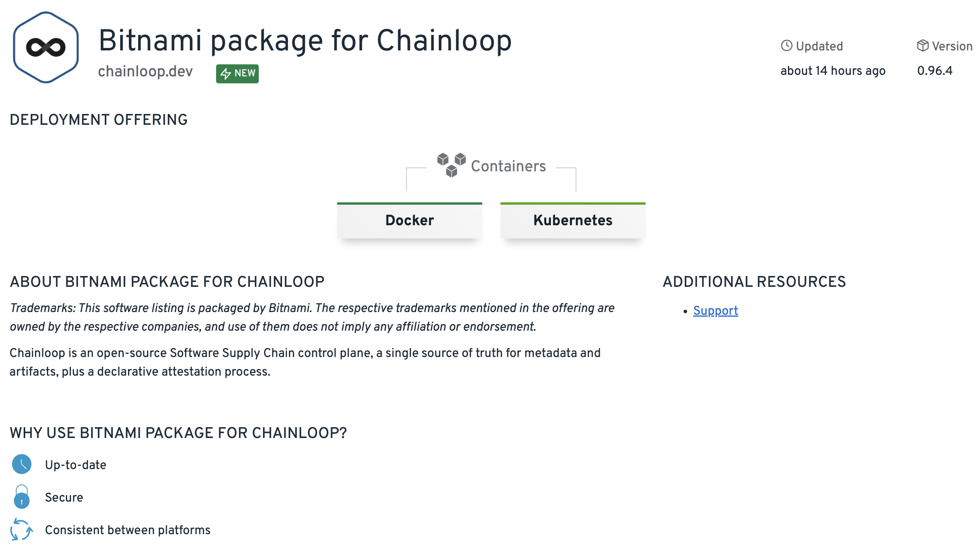Click the Chainloop infinity logo icon
This screenshot has width=980, height=545.
tap(46, 47)
